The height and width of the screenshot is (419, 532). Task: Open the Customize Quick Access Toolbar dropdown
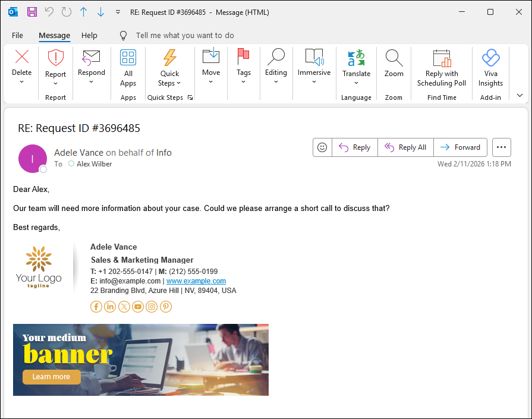pyautogui.click(x=118, y=12)
